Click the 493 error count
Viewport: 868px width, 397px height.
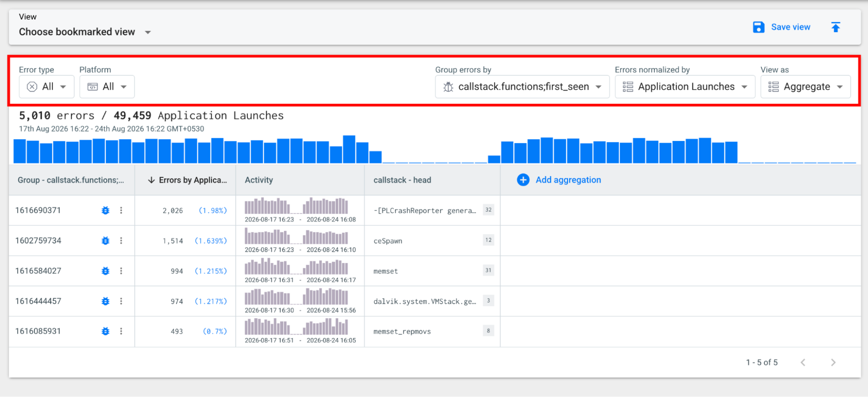tap(177, 332)
